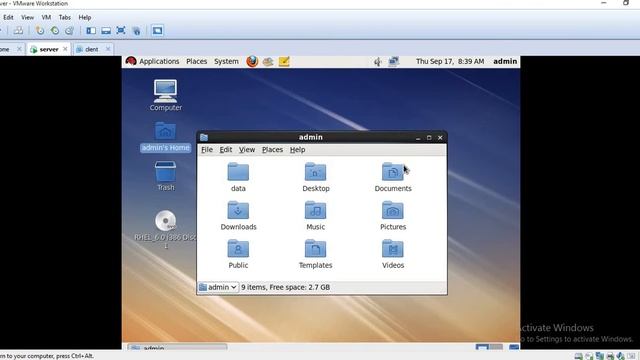
Task: Select the admin's Home desktop folder
Action: click(x=165, y=137)
